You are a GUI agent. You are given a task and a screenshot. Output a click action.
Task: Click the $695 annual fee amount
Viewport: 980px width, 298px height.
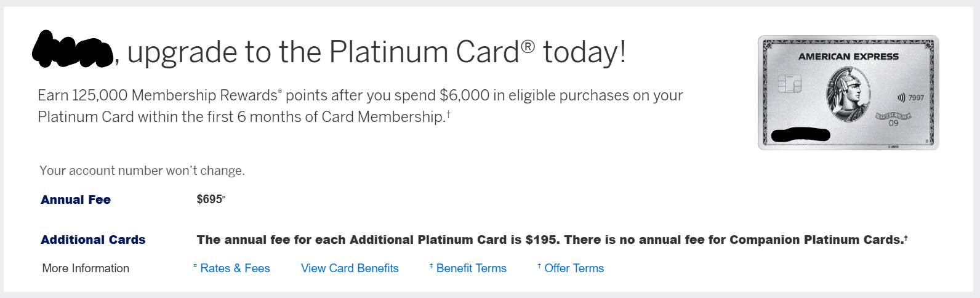pyautogui.click(x=210, y=199)
